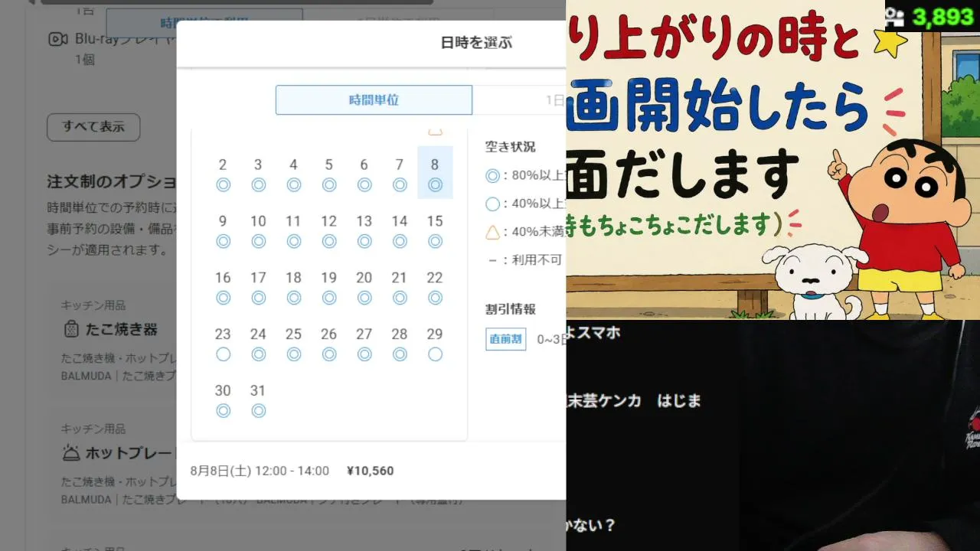
Task: Click the availability icon under date 13
Action: [364, 241]
